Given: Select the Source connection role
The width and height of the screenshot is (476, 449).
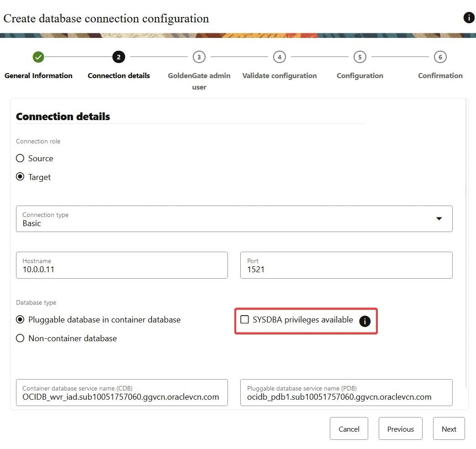Looking at the screenshot, I should 20,158.
